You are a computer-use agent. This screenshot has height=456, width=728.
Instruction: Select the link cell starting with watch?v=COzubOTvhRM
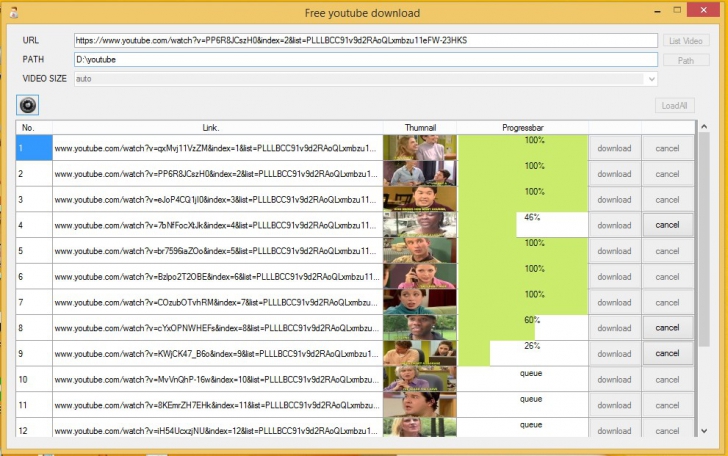point(218,302)
